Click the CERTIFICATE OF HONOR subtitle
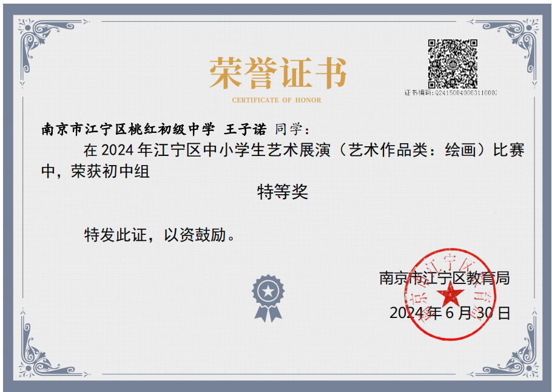 point(277,100)
